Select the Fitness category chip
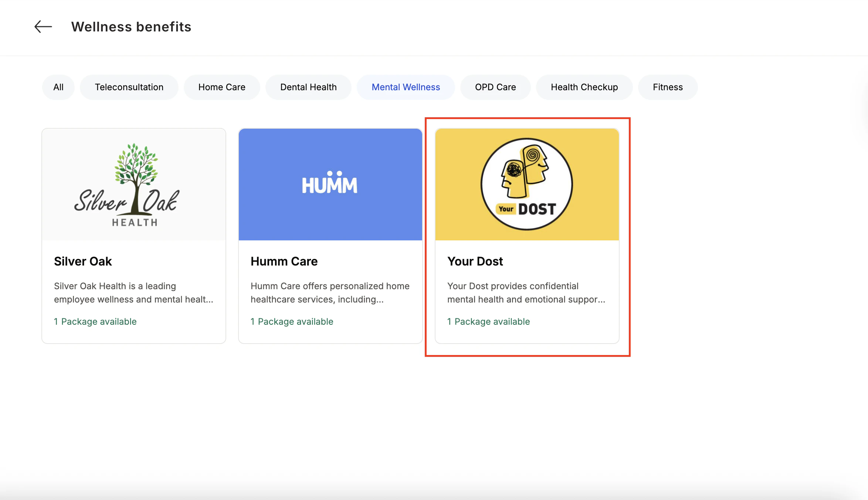 [668, 87]
